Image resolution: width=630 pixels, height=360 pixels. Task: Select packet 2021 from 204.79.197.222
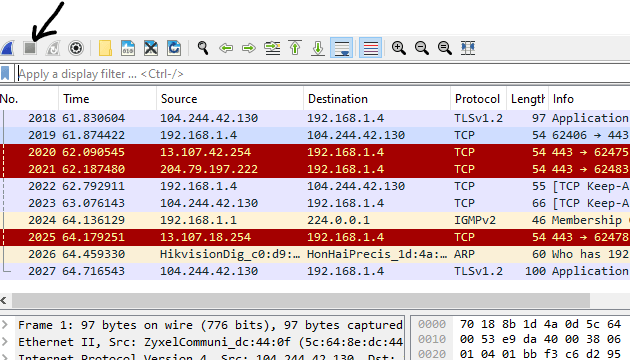coord(315,169)
